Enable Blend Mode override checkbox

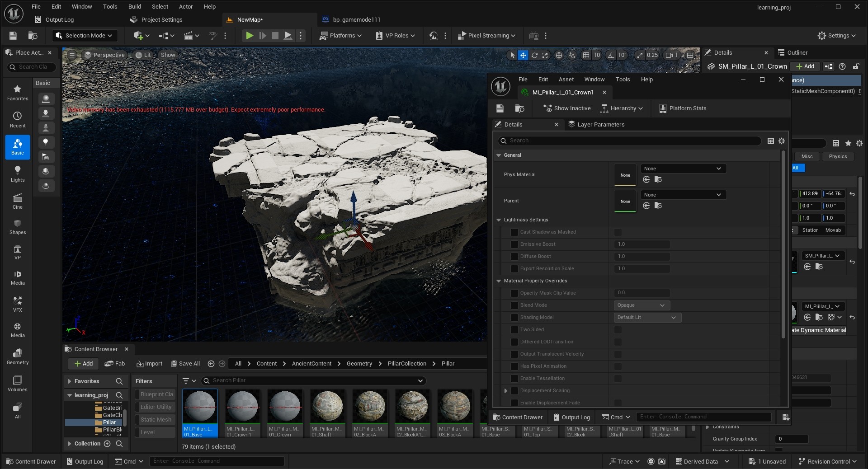pos(514,305)
